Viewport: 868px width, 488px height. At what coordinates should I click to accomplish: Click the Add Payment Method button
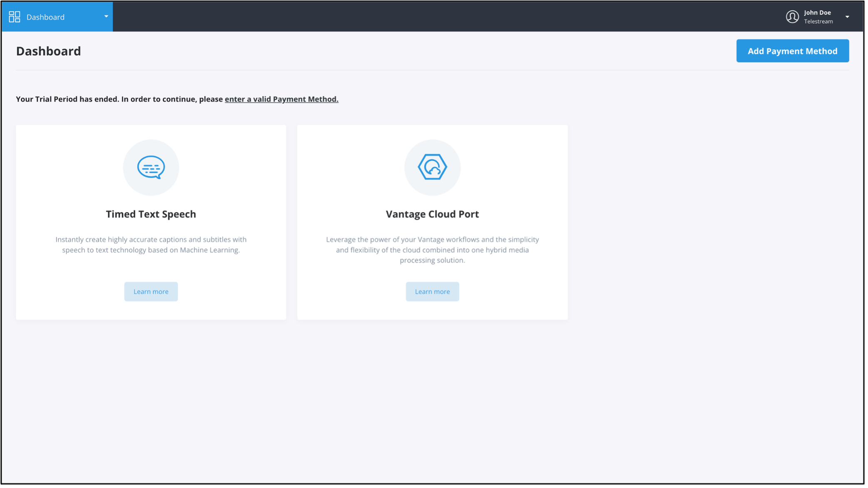coord(792,51)
